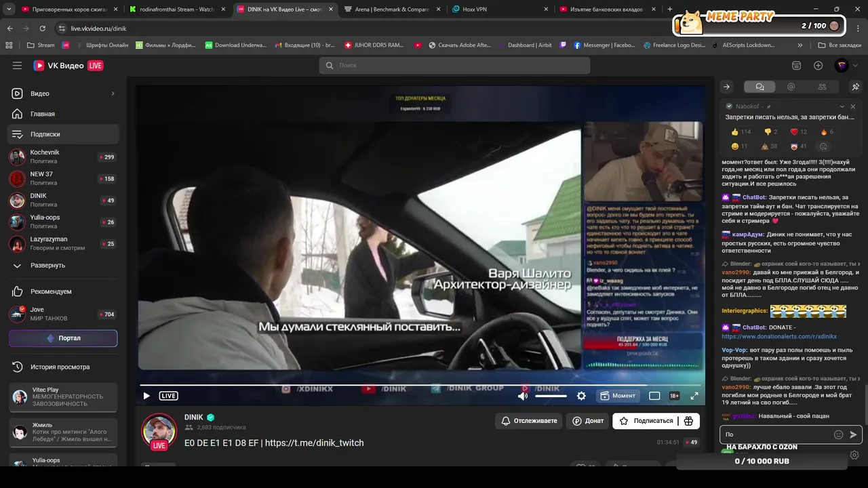Click the 18+ age badge in player
Image resolution: width=868 pixels, height=488 pixels.
(674, 396)
